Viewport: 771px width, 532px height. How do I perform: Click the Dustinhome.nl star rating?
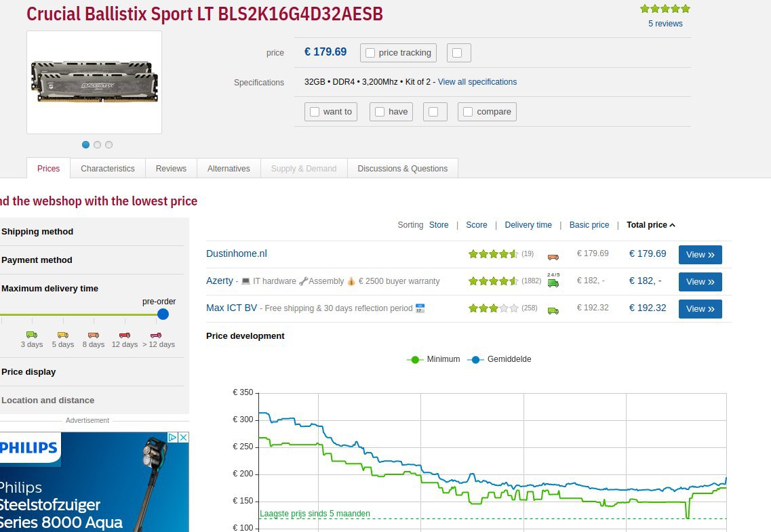point(493,254)
